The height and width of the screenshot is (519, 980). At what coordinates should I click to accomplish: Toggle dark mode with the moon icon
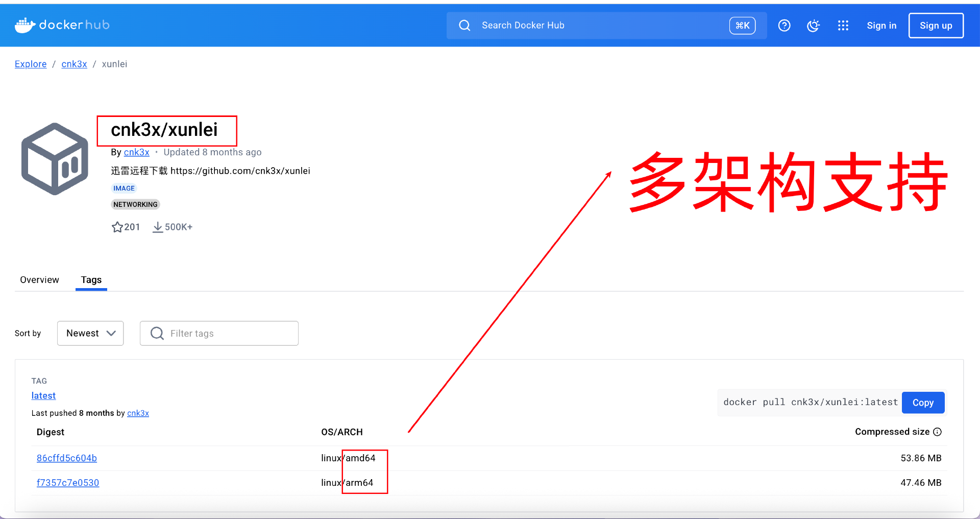(813, 25)
